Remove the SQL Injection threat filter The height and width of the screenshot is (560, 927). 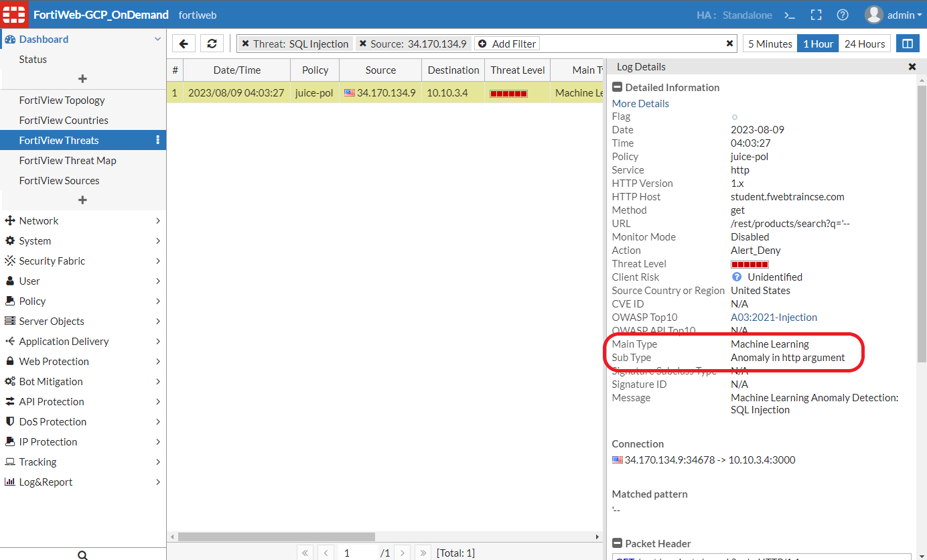[x=245, y=44]
